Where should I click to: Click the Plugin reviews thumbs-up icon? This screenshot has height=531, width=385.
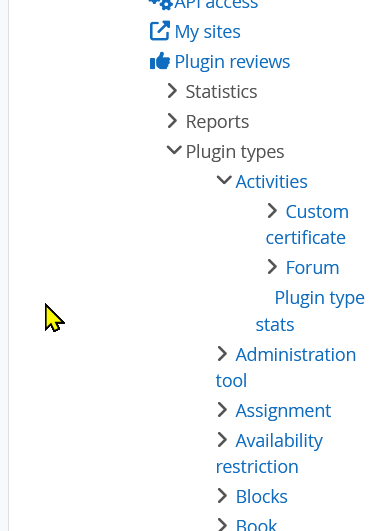(x=159, y=61)
